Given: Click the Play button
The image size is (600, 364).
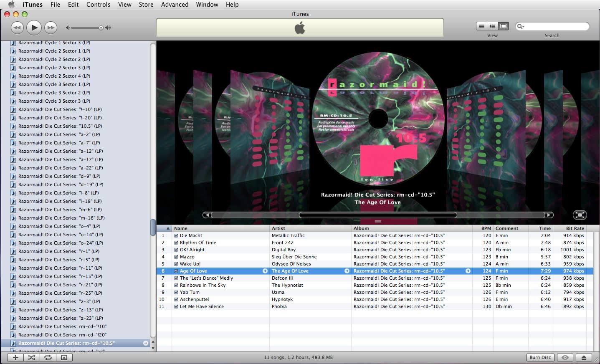Looking at the screenshot, I should (x=34, y=28).
